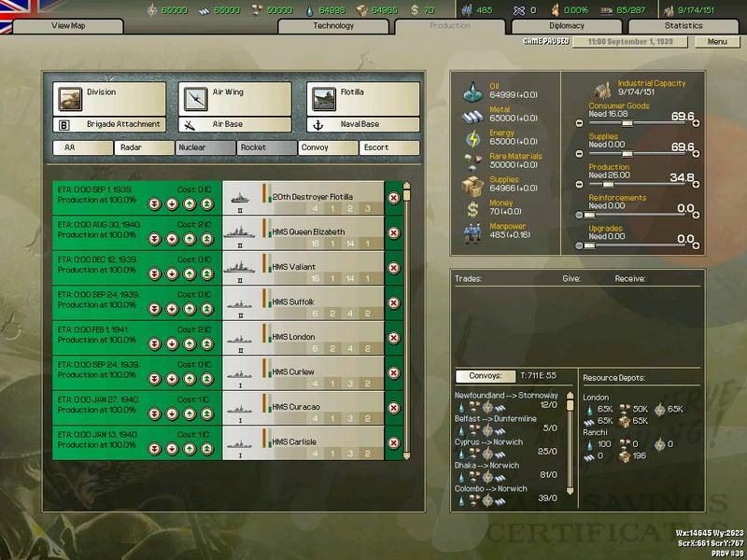Click the Convoys button
Screen dimensions: 747x560
(485, 376)
